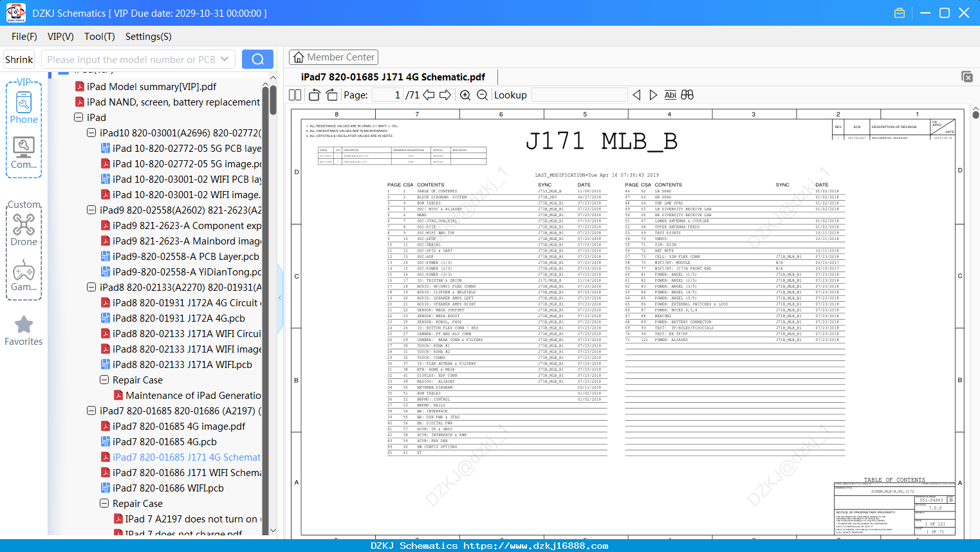
Task: Click the page number field
Action: (388, 95)
